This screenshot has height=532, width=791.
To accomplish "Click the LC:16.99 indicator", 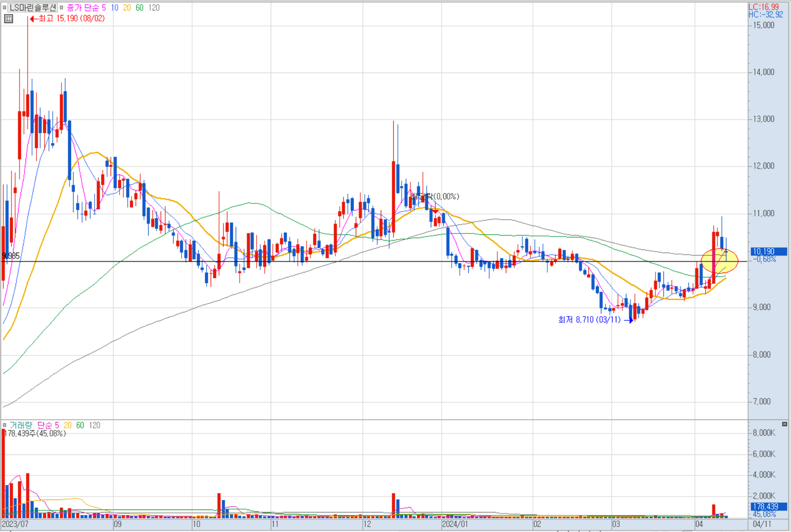I will (763, 7).
